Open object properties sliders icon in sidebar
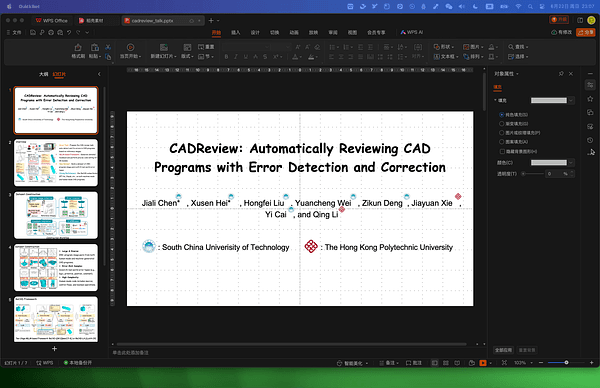 pos(590,85)
